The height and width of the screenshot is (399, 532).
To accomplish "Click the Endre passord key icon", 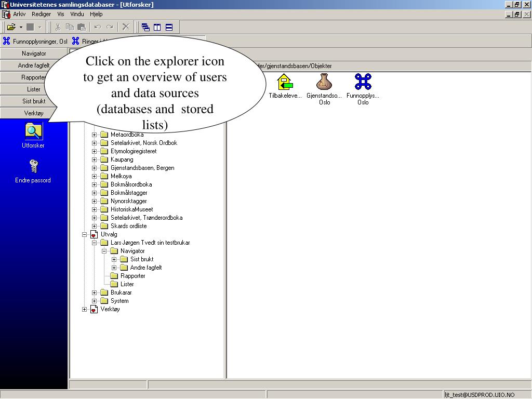I will 33,166.
